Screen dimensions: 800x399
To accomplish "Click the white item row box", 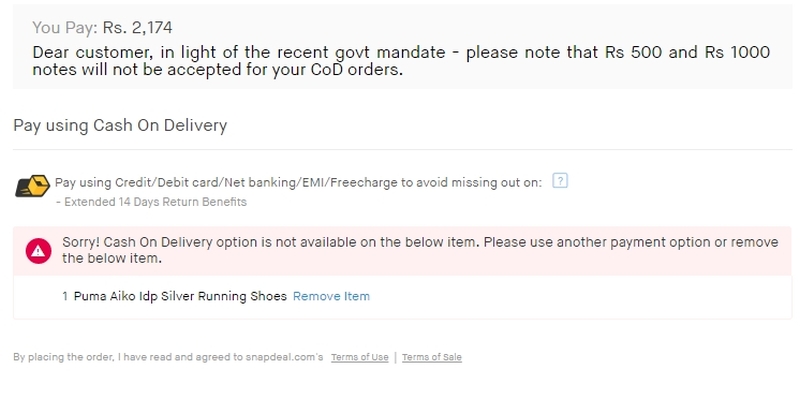I will coord(402,297).
